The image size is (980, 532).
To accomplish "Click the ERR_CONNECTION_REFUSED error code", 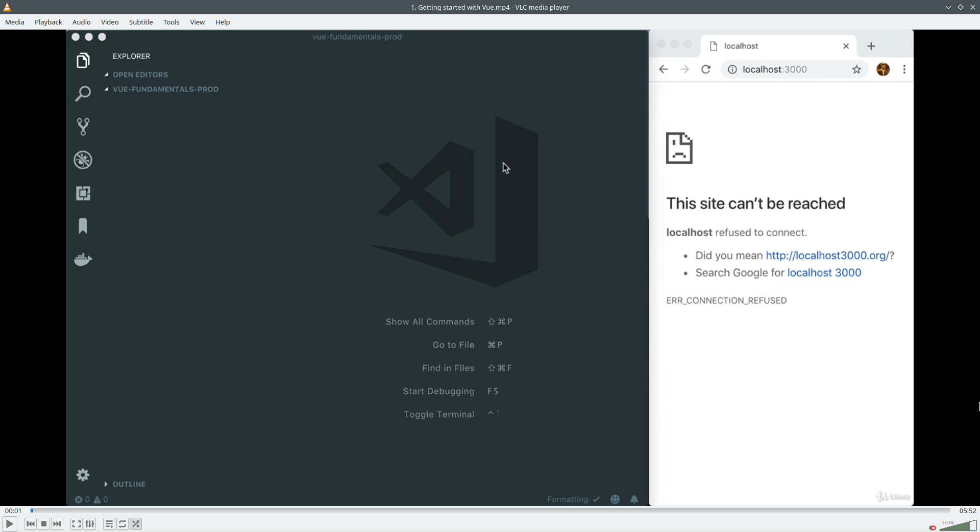I will tap(726, 300).
